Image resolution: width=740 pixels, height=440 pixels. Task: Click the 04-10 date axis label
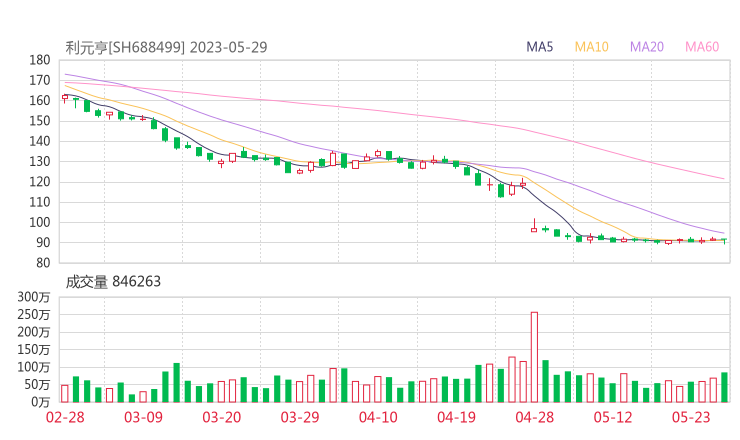(x=378, y=417)
